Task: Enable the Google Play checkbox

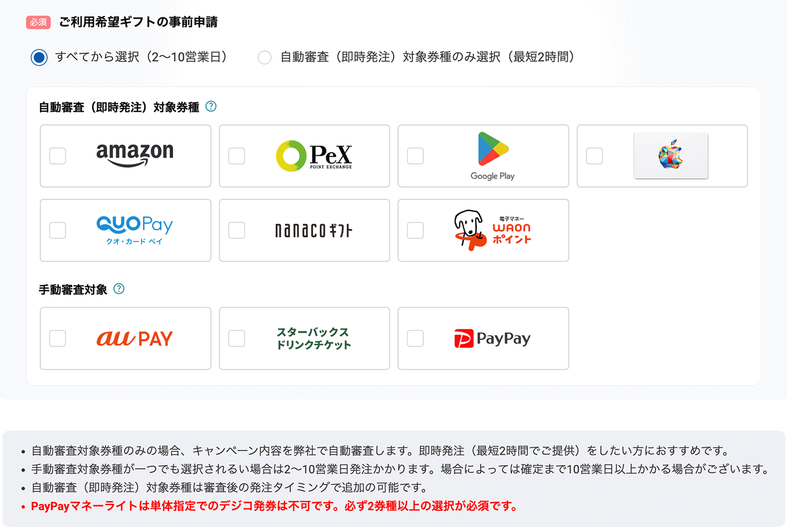Action: [416, 156]
